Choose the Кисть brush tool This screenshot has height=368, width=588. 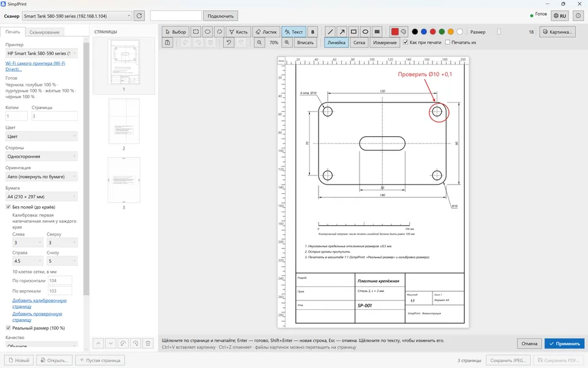[x=238, y=32]
